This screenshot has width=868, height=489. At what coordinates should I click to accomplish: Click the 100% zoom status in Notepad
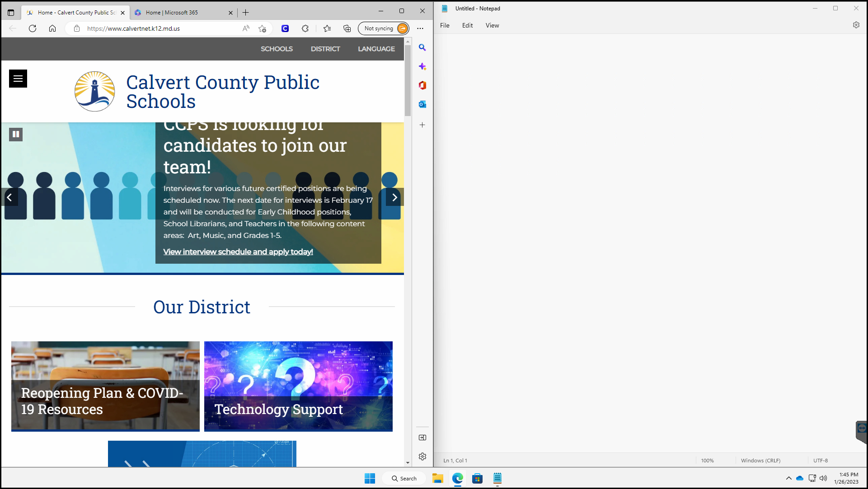pyautogui.click(x=707, y=461)
